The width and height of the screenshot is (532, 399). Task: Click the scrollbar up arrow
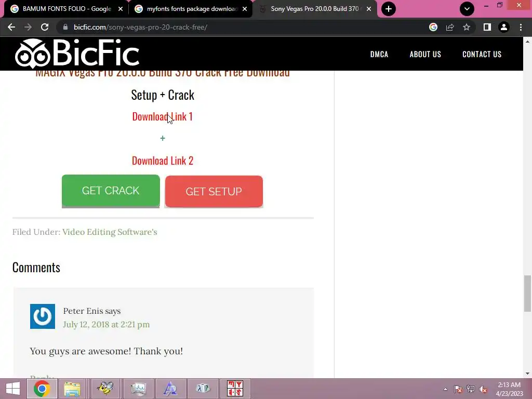click(527, 42)
